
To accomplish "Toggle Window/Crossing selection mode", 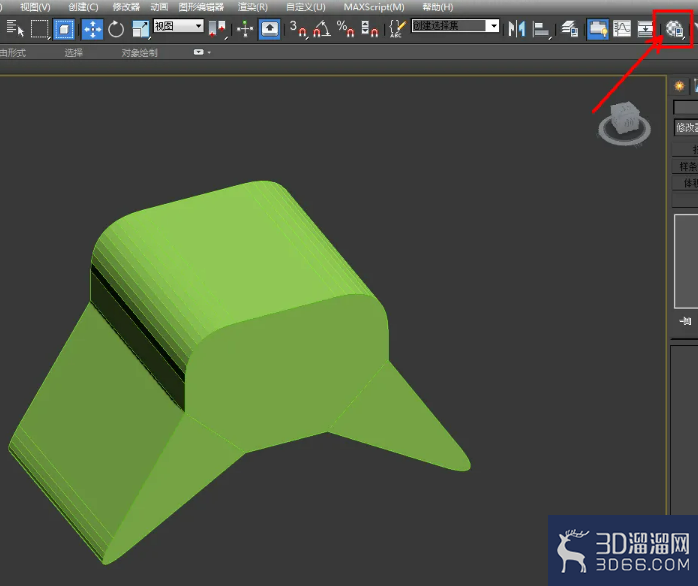I will point(64,29).
